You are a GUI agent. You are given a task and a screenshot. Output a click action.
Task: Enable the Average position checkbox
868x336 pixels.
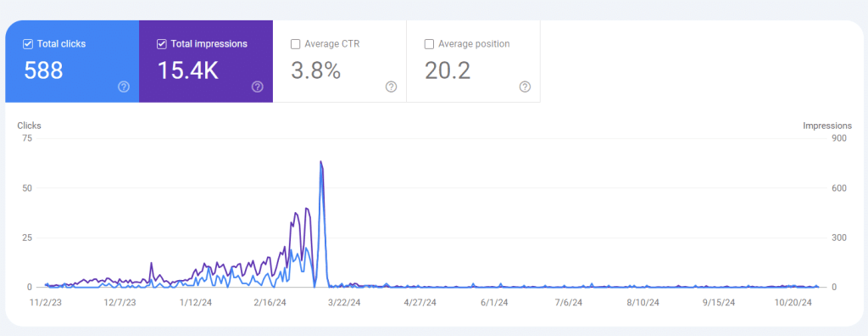click(x=429, y=44)
